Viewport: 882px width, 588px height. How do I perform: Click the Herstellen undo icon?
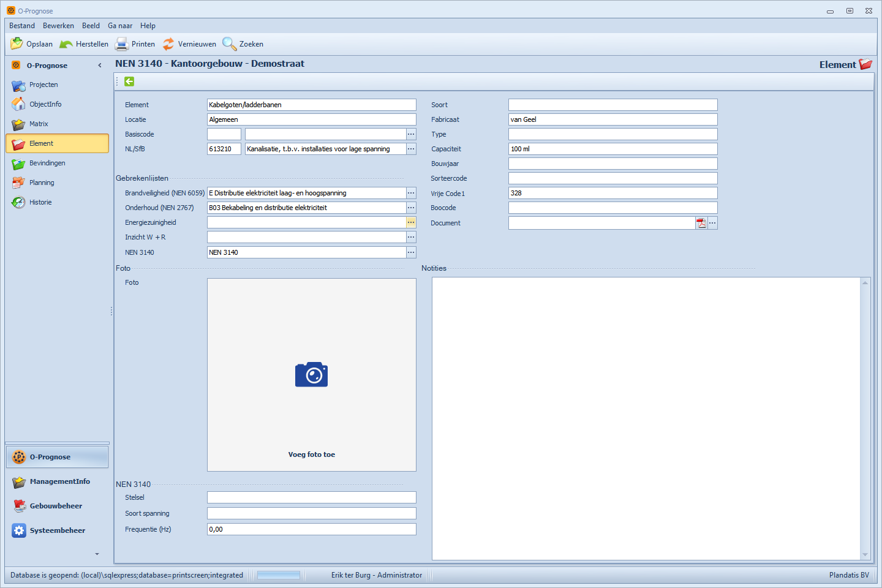pyautogui.click(x=66, y=44)
